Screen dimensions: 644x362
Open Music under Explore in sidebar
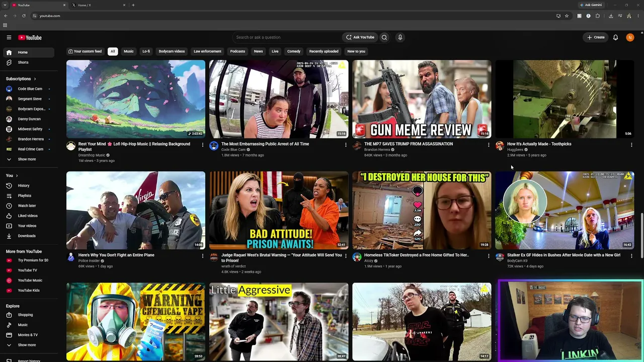tap(28, 325)
